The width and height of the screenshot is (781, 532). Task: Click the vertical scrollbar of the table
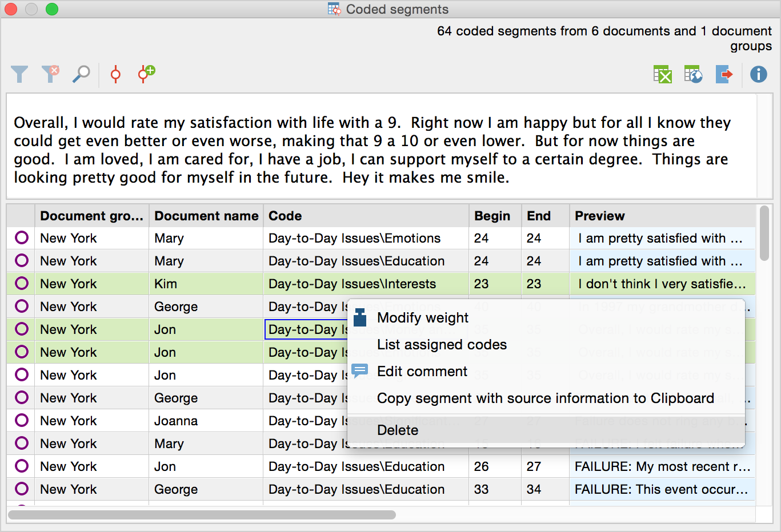[764, 234]
